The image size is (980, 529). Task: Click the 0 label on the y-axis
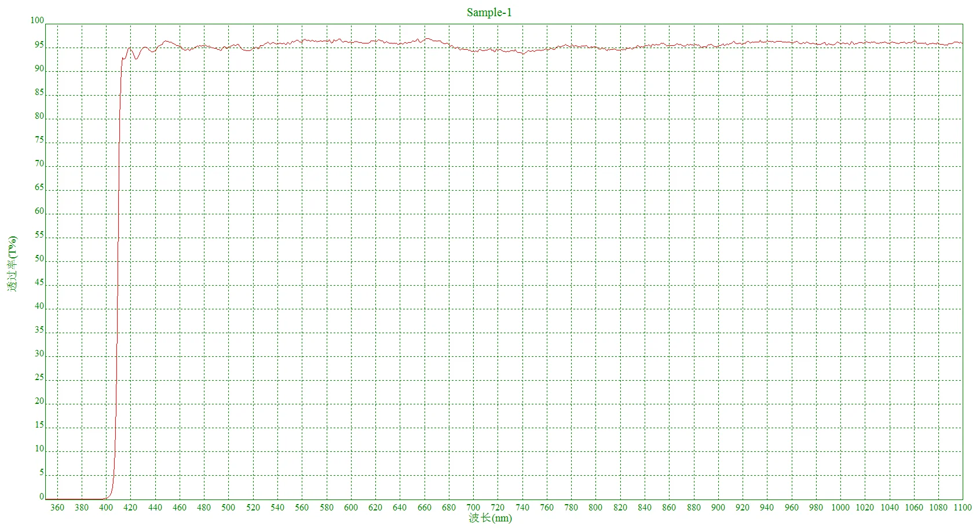pyautogui.click(x=42, y=496)
